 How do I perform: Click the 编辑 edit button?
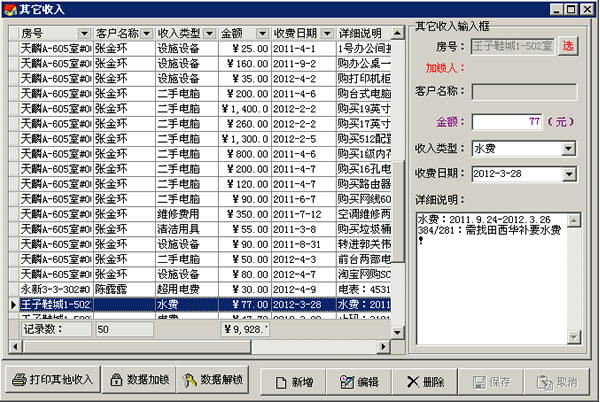tap(358, 381)
